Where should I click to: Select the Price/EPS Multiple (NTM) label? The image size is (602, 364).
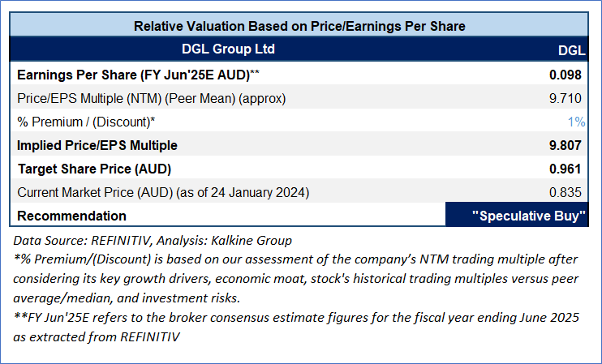click(152, 98)
